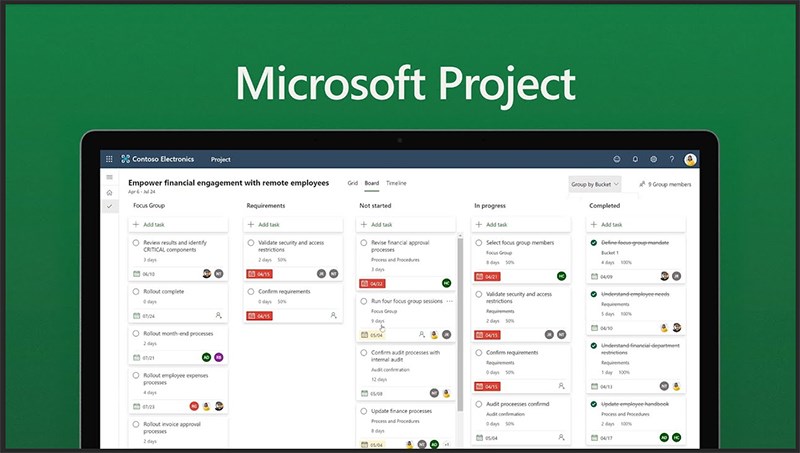Switch to the Grid view tab
This screenshot has height=453, width=800.
point(353,183)
